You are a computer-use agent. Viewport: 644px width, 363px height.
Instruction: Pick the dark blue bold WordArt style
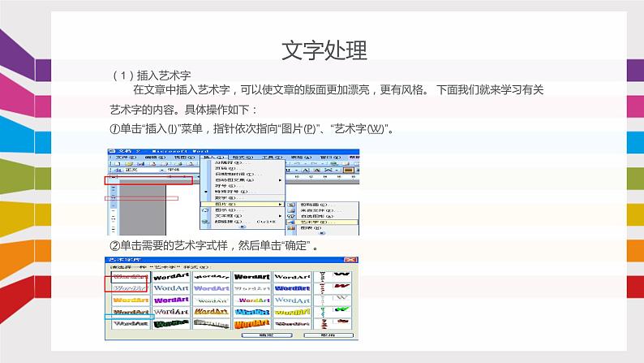(x=293, y=288)
